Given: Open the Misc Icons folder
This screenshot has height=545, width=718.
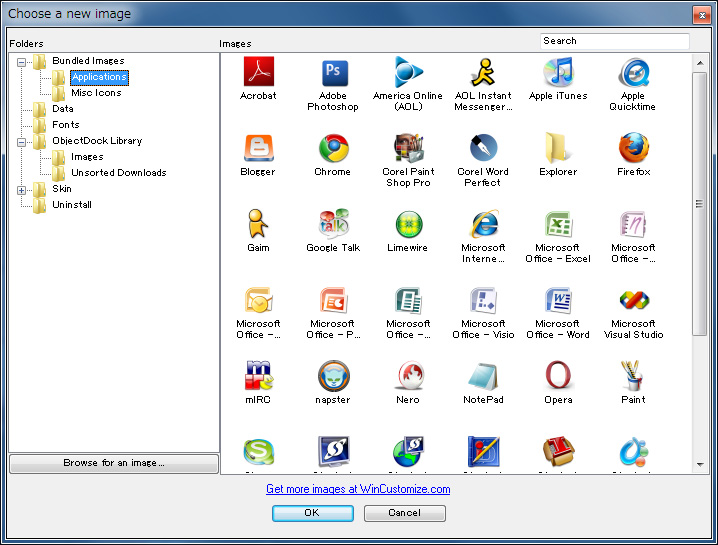Looking at the screenshot, I should tap(96, 93).
